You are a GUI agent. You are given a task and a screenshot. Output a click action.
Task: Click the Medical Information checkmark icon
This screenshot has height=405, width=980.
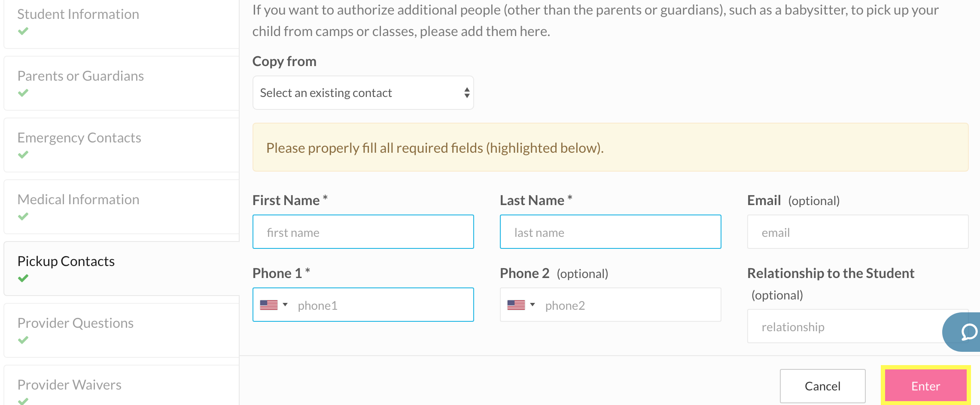pyautogui.click(x=23, y=216)
